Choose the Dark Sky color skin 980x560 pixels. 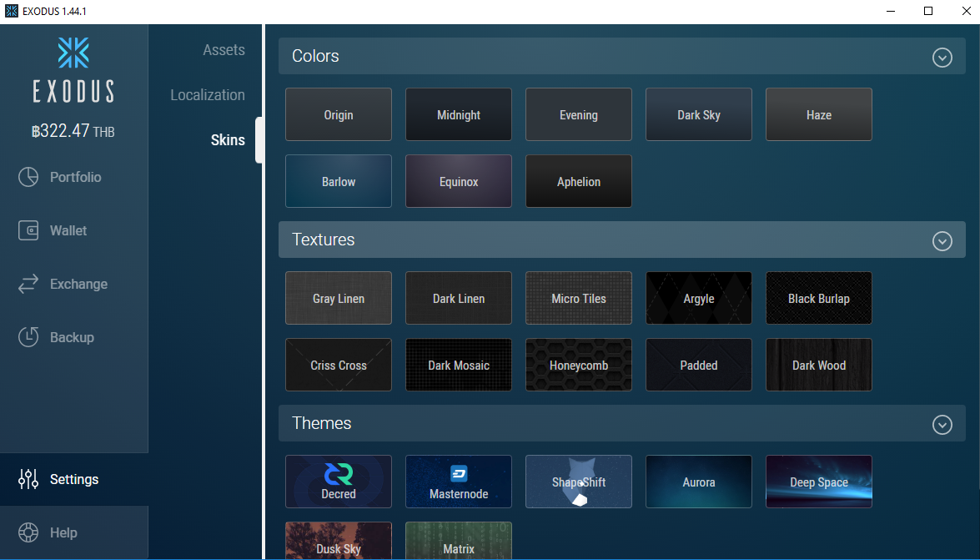click(699, 114)
